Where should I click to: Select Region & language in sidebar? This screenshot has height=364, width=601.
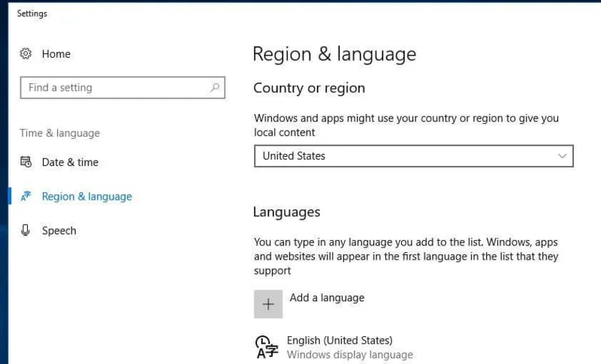[86, 197]
